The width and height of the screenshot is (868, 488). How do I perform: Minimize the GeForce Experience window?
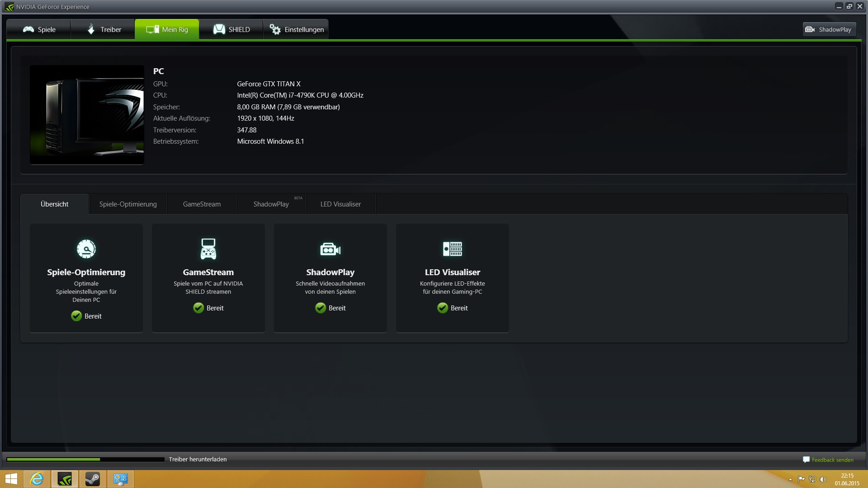(839, 6)
